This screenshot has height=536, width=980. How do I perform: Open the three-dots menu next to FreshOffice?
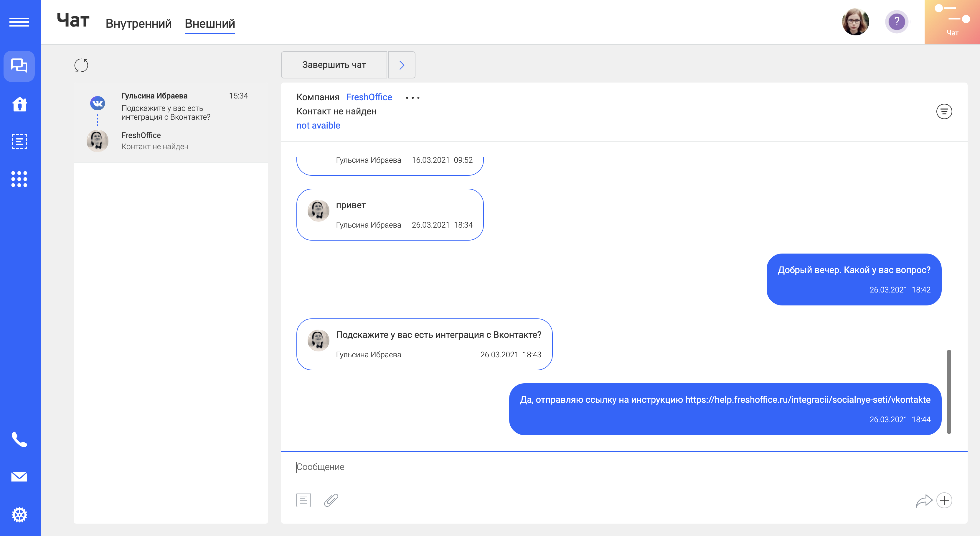(413, 98)
